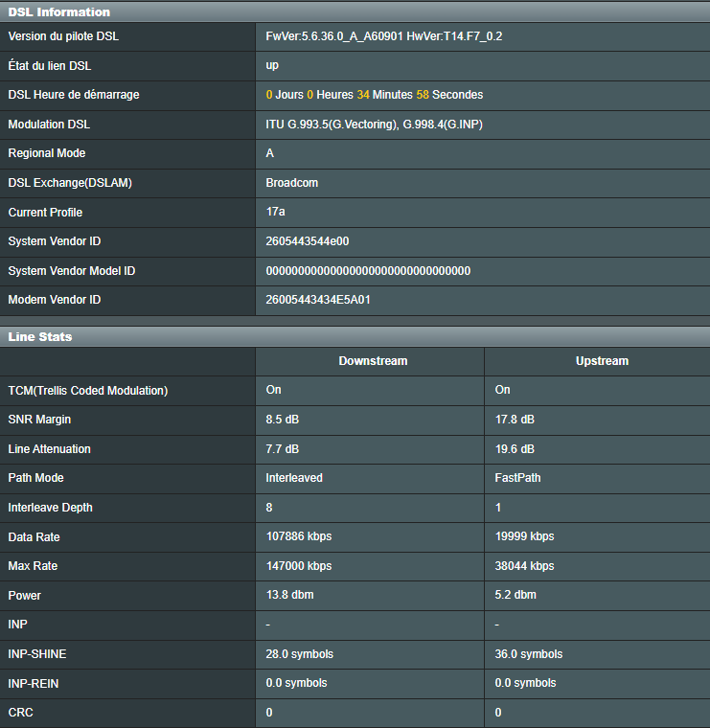The image size is (710, 728).
Task: Click the upstream Line Attenuation 19.6 dB
Action: point(515,449)
